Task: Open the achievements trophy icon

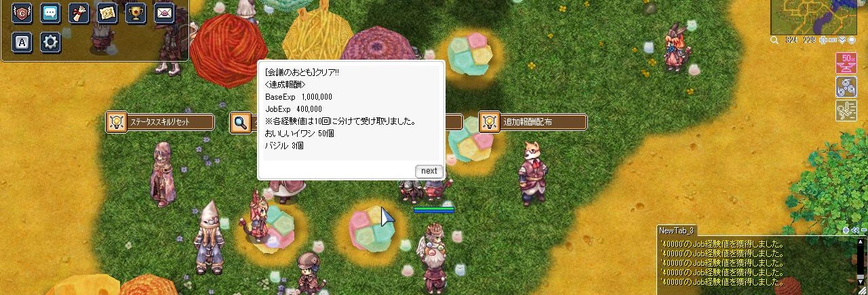Action: pos(136,13)
